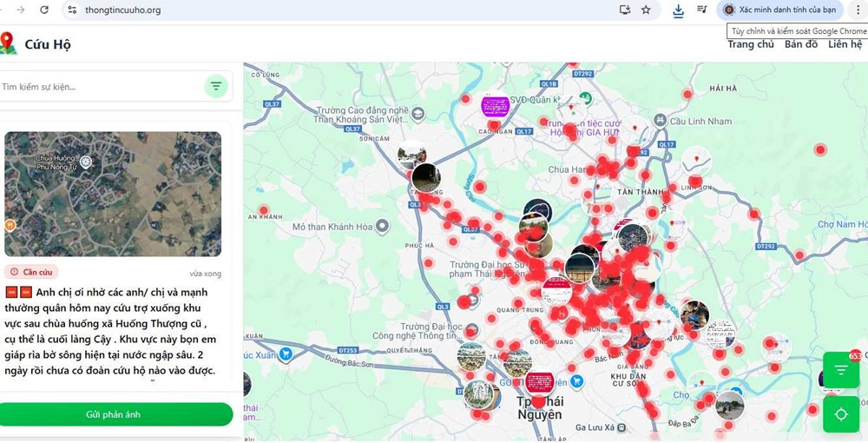Click the green filter icon beside search
Viewport: 868px width, 443px height.
click(x=216, y=86)
